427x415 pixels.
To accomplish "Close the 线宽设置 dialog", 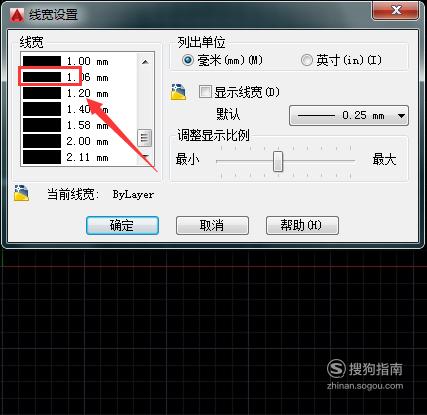I will coord(395,10).
